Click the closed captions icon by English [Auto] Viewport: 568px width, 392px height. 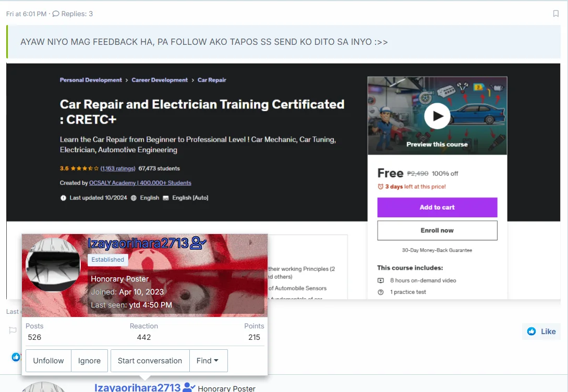click(x=166, y=198)
